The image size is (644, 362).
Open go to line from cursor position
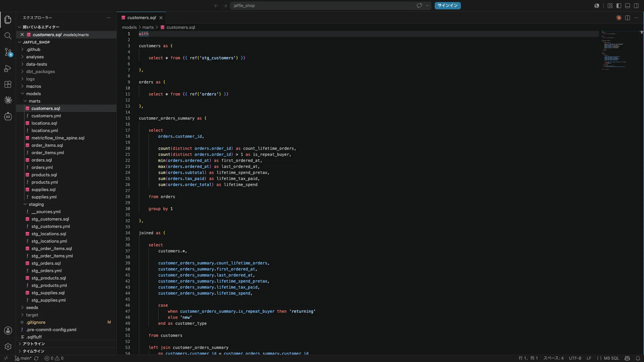pos(528,358)
